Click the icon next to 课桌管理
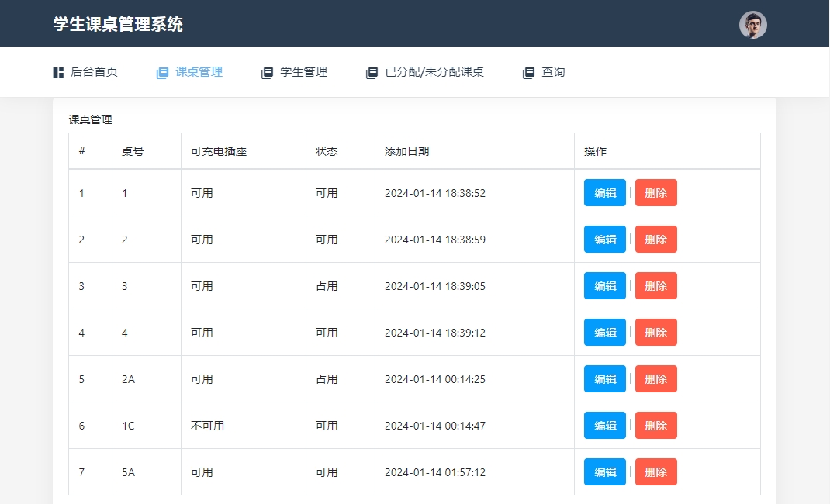Viewport: 830px width, 504px height. [162, 73]
